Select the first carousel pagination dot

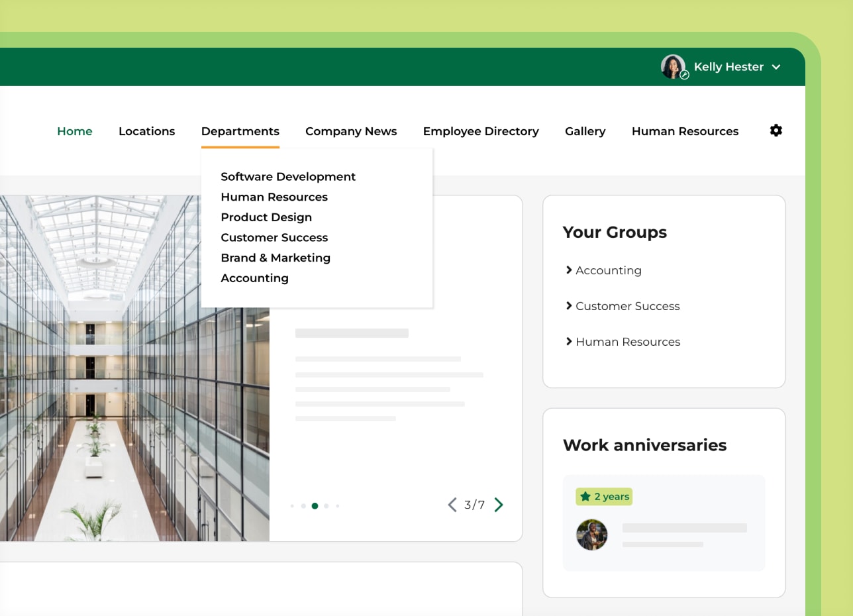(x=292, y=505)
